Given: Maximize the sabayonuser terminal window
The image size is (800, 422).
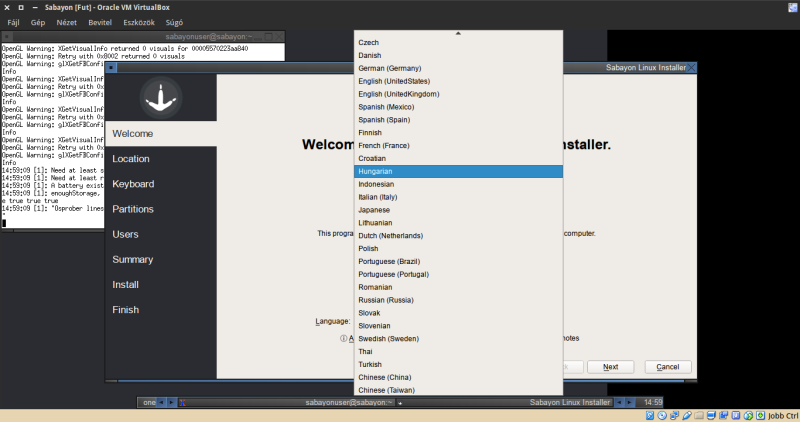Looking at the screenshot, I should [268, 37].
